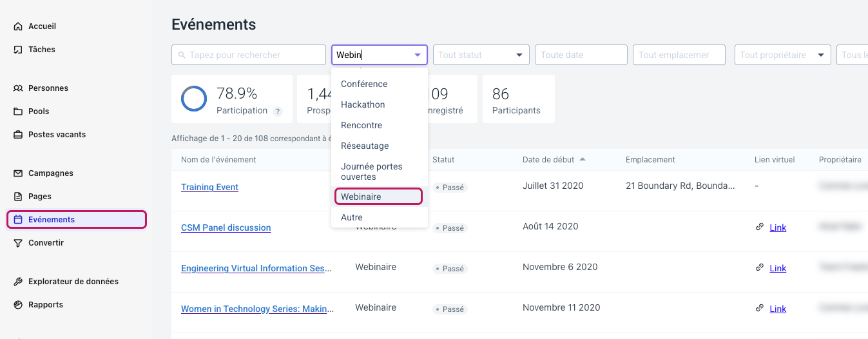Click the Novembre 11 2020 date cell
The width and height of the screenshot is (868, 339).
pyautogui.click(x=561, y=307)
